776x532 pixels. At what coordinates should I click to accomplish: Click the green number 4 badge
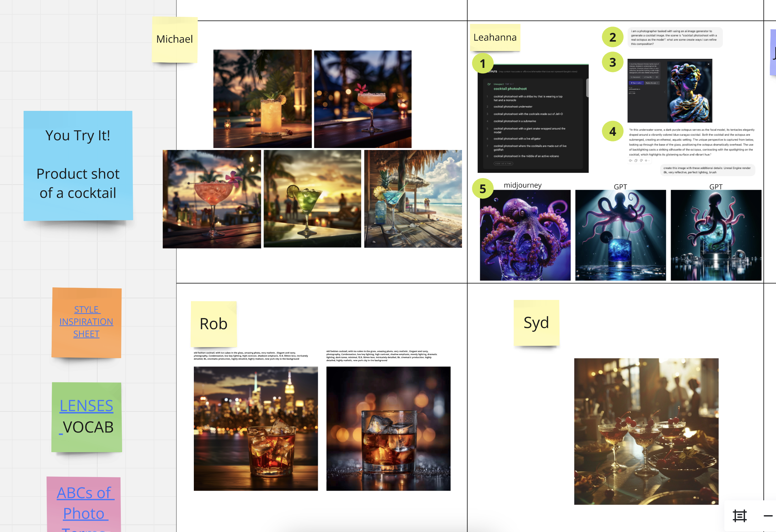click(613, 131)
